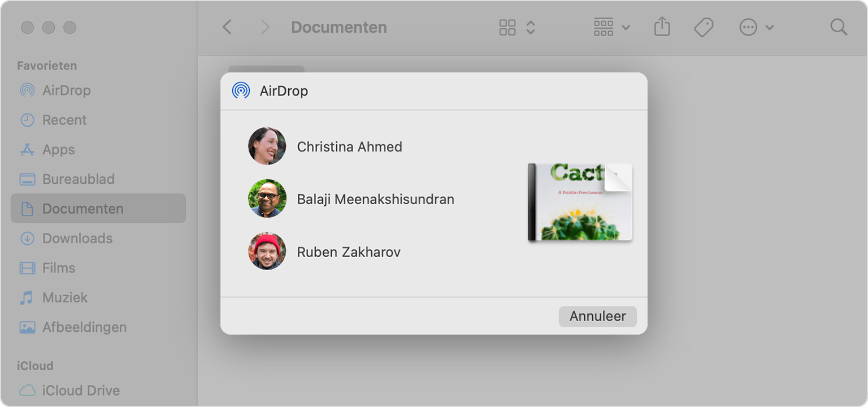Open the Apps section in the sidebar
868x407 pixels.
tap(27, 149)
